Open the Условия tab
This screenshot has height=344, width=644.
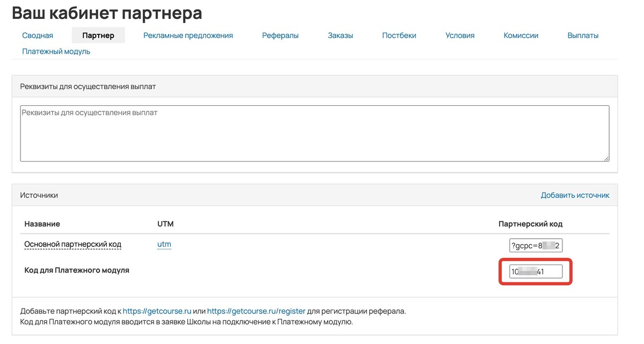[460, 35]
